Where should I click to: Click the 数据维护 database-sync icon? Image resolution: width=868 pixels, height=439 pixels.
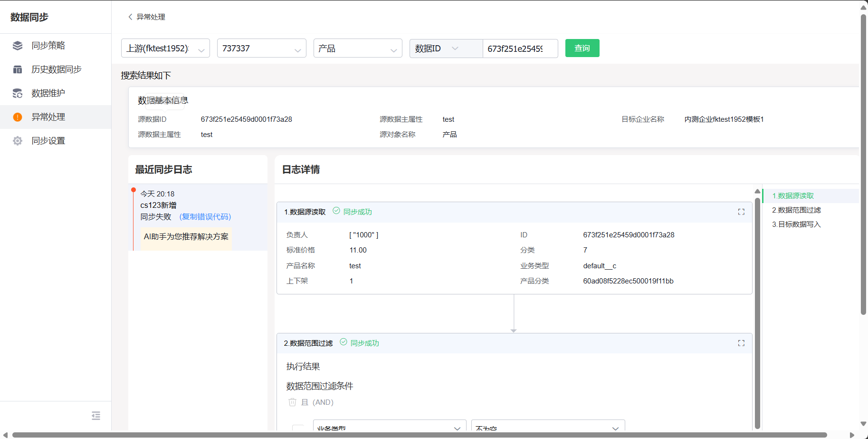(18, 93)
